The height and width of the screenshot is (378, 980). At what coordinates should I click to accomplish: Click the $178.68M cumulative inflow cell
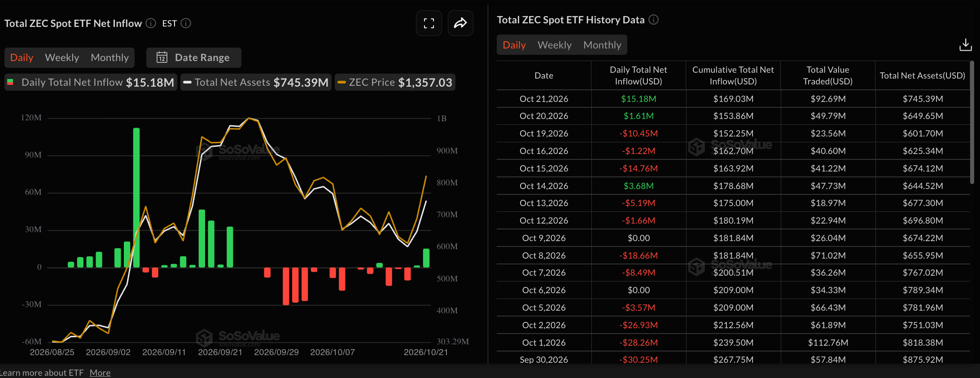(x=733, y=186)
